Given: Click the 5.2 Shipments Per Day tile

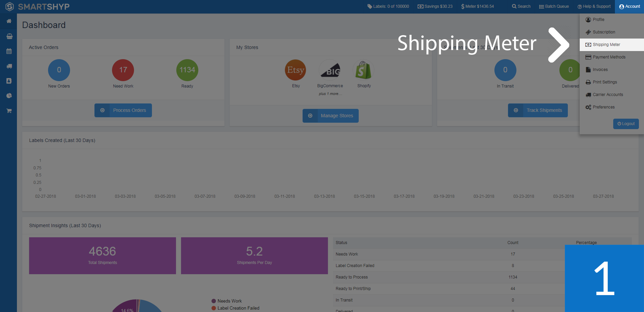Looking at the screenshot, I should pos(254,256).
